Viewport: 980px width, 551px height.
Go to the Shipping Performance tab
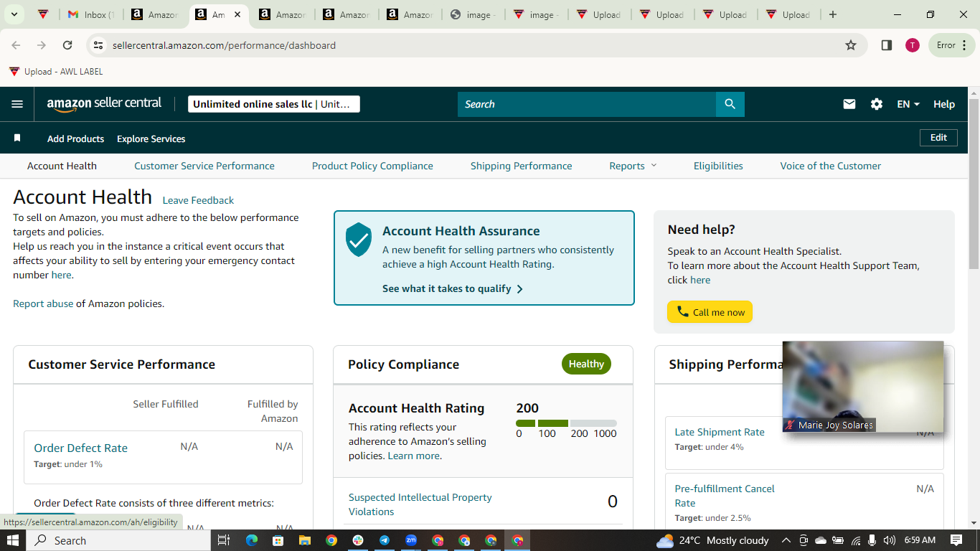pos(522,166)
